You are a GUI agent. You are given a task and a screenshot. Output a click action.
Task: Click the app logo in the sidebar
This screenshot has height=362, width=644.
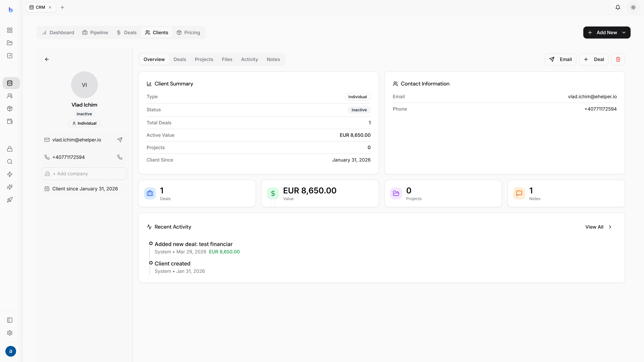coord(11,10)
